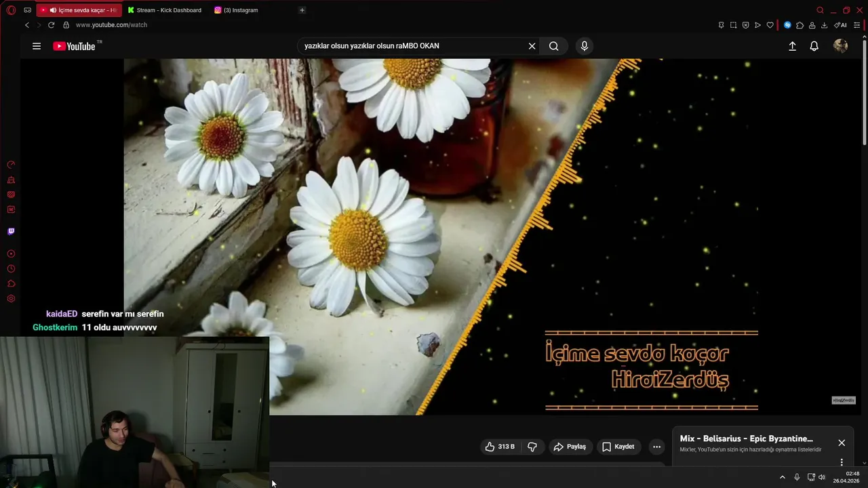Open the Twitch sidebar panel
The image size is (868, 488).
[x=11, y=231]
